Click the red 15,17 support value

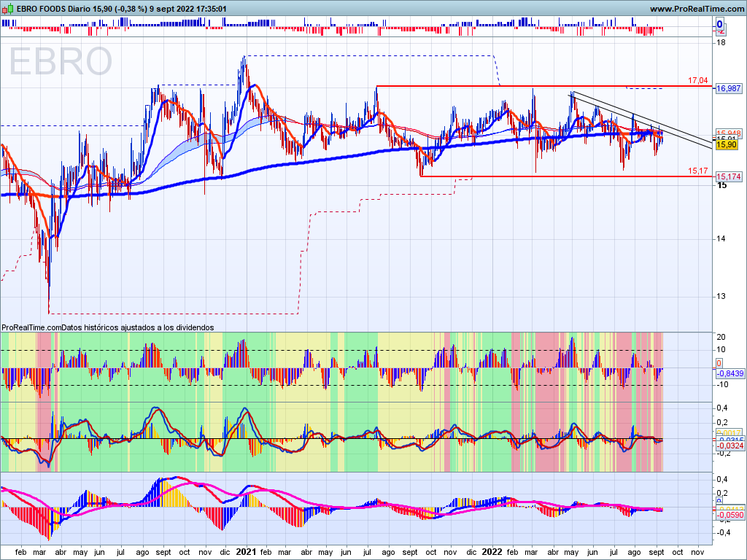[x=698, y=171]
